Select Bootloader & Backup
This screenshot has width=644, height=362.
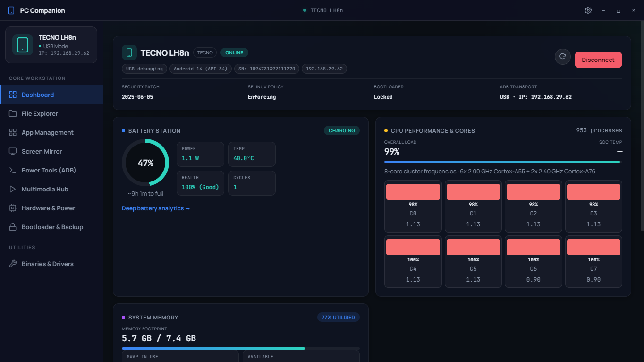coord(51,227)
